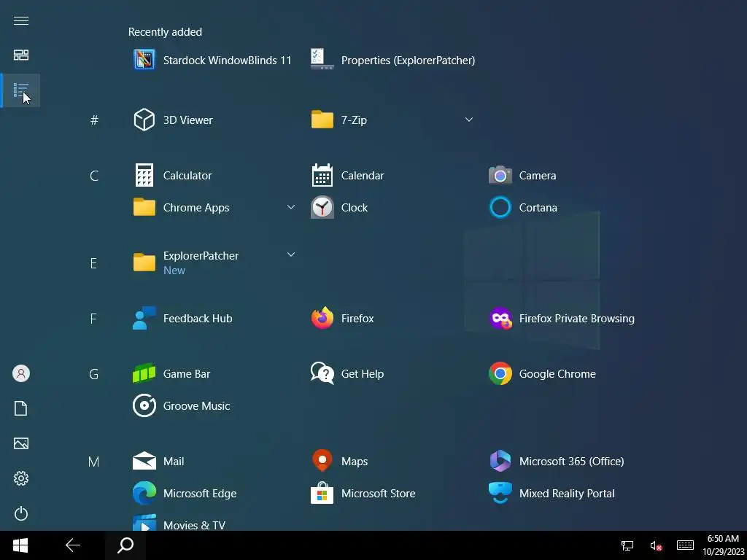This screenshot has height=560, width=747.
Task: Expand the 7-Zip folder chevron
Action: click(x=469, y=120)
